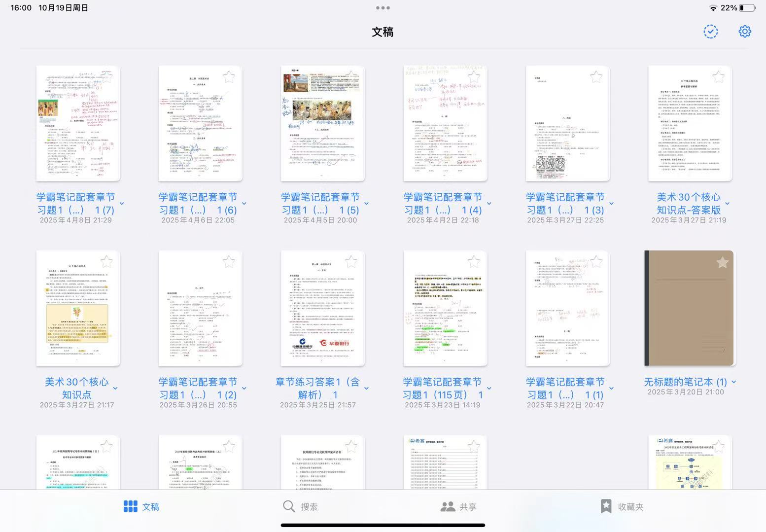Viewport: 766px width, 532px height.
Task: Tap the Documents grid icon
Action: [130, 506]
